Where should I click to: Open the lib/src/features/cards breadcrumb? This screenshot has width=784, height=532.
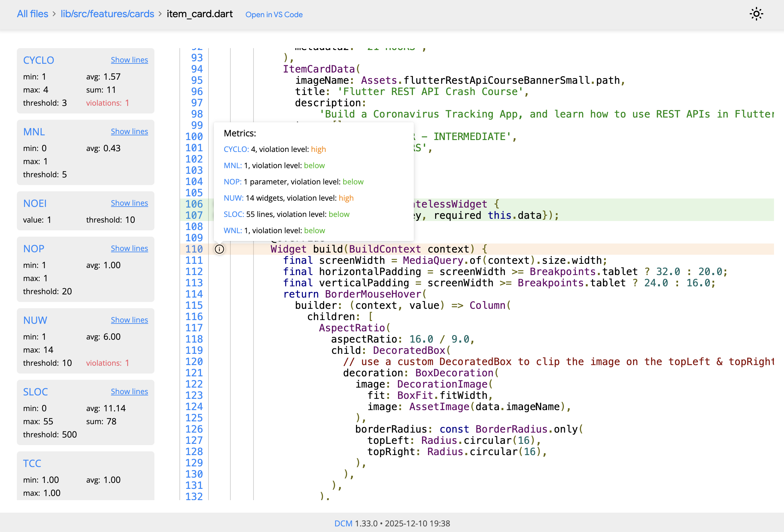[x=107, y=14]
